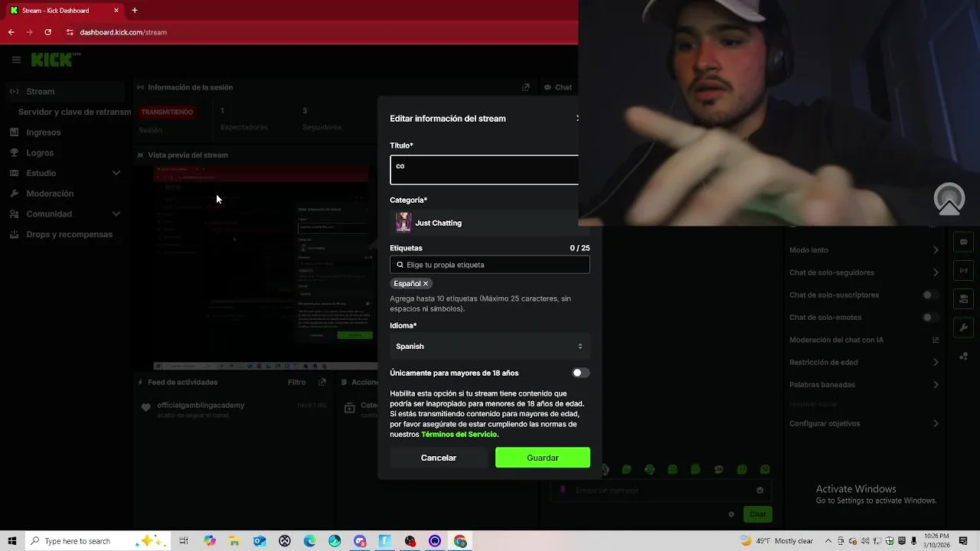Click the Moderación wrench icon in sidebar

click(x=15, y=194)
